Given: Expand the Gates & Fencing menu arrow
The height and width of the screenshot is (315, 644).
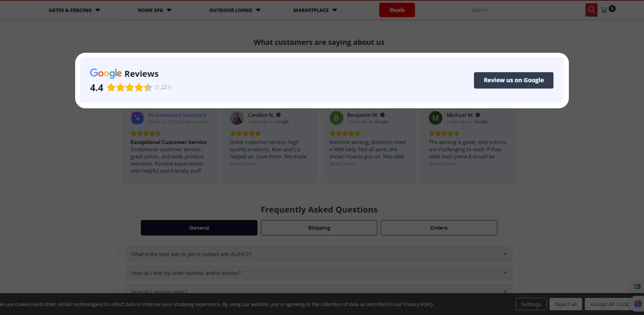Looking at the screenshot, I should coord(98,10).
